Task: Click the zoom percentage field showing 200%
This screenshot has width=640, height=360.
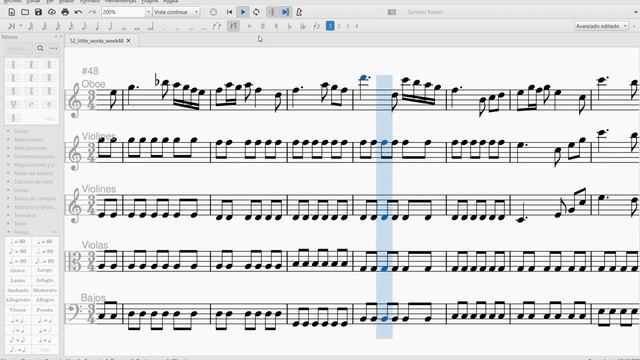Action: [123, 12]
